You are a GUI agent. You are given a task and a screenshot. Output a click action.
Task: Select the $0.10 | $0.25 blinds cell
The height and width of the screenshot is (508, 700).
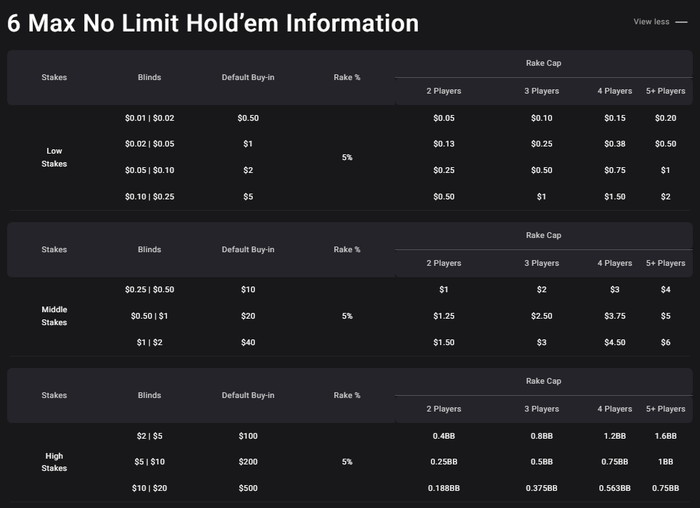pos(150,196)
